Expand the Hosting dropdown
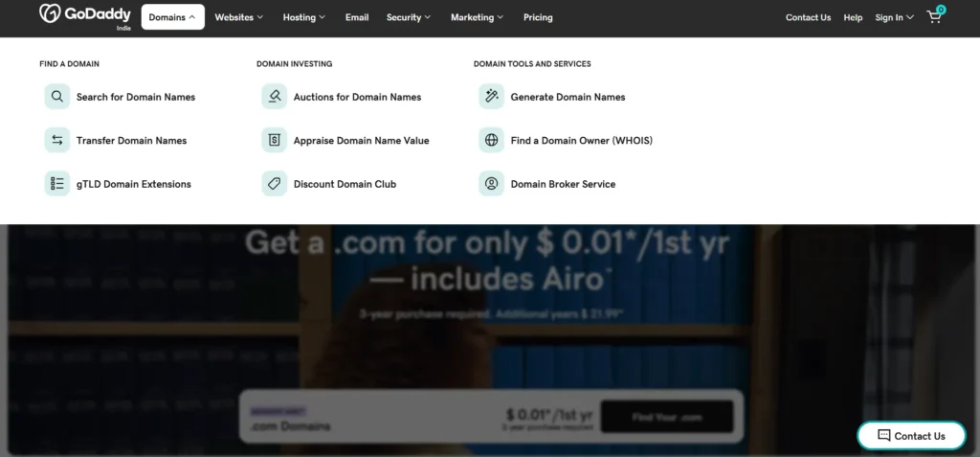The image size is (980, 457). 304,17
